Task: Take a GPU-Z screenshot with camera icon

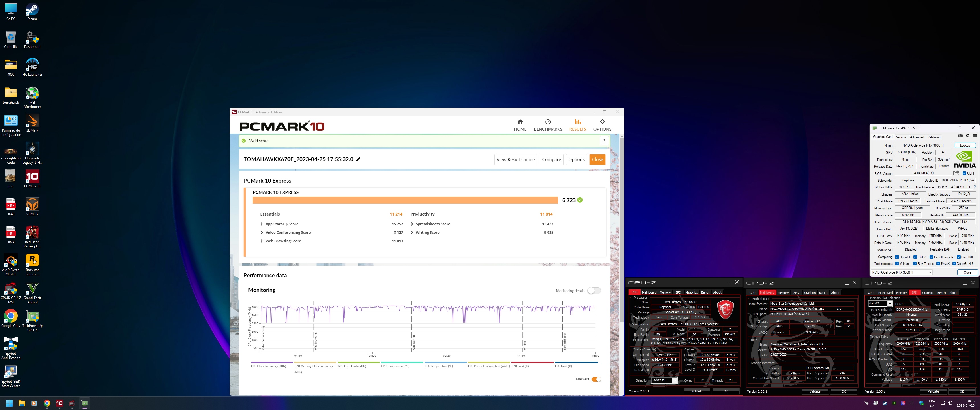Action: pyautogui.click(x=960, y=136)
